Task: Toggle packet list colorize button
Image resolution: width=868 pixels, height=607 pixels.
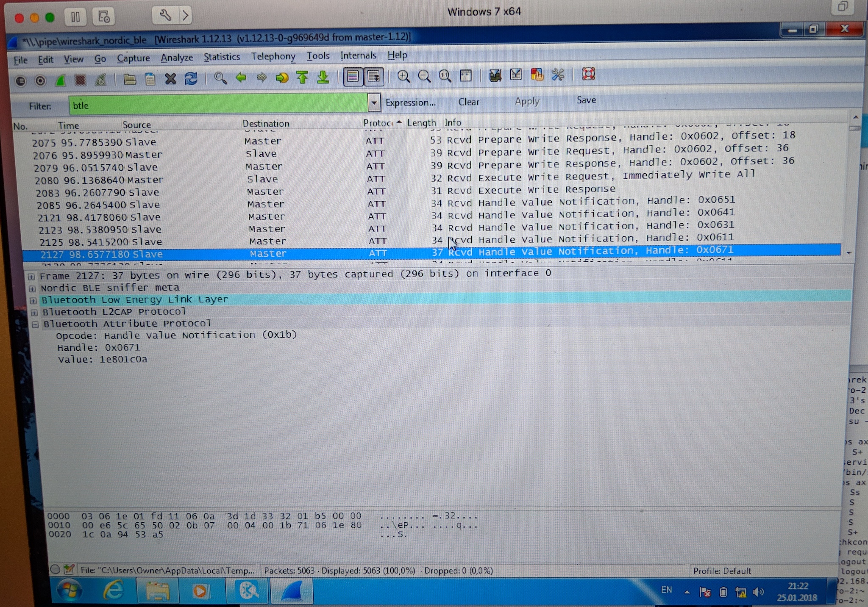Action: point(353,76)
